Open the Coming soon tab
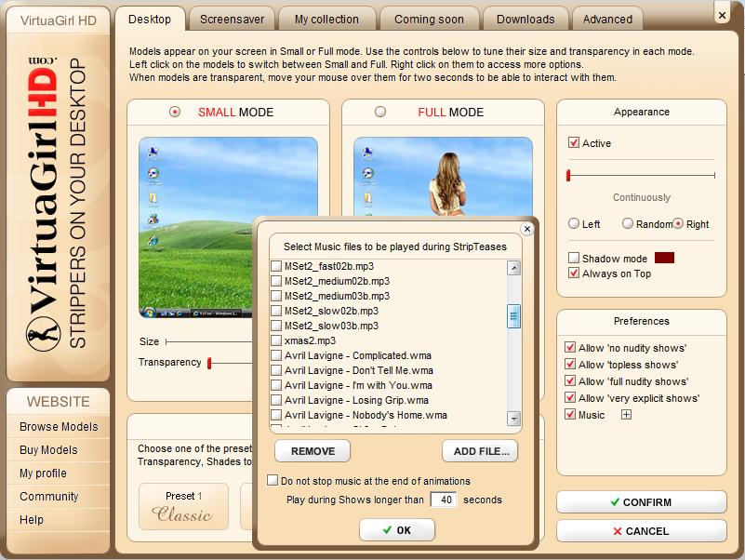Viewport: 745px width, 560px height. 429,19
